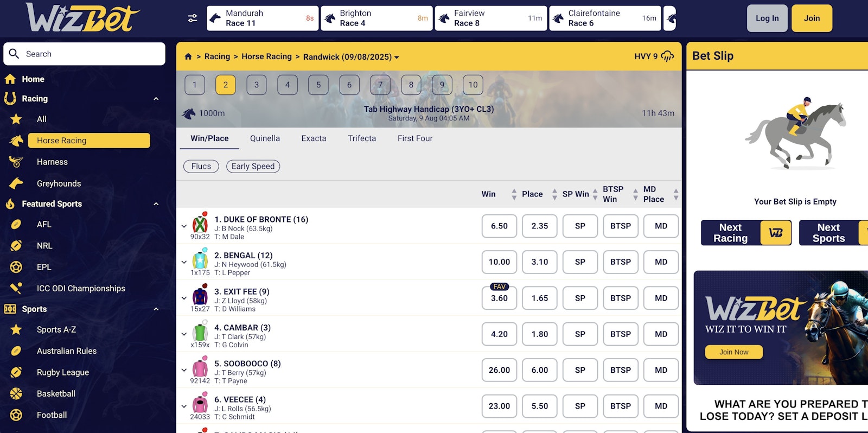Screen dimensions: 868x433
Task: Click the EPL soccer ball icon
Action: pos(17,267)
